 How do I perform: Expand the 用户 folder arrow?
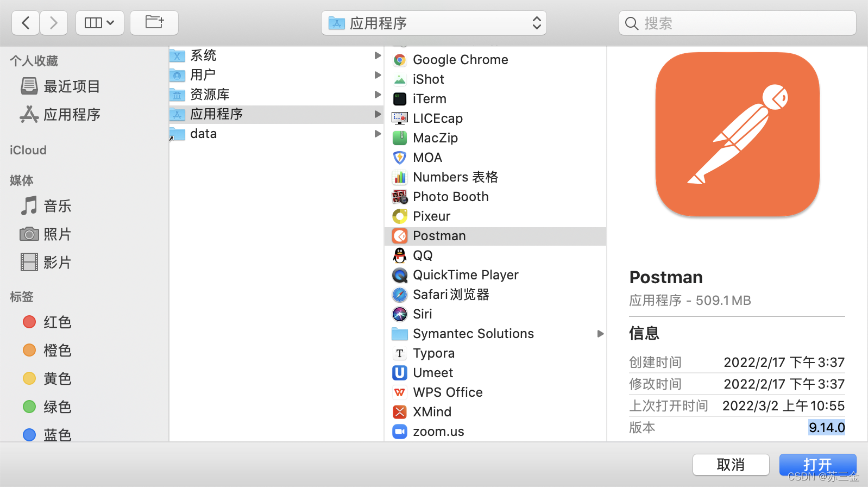378,75
